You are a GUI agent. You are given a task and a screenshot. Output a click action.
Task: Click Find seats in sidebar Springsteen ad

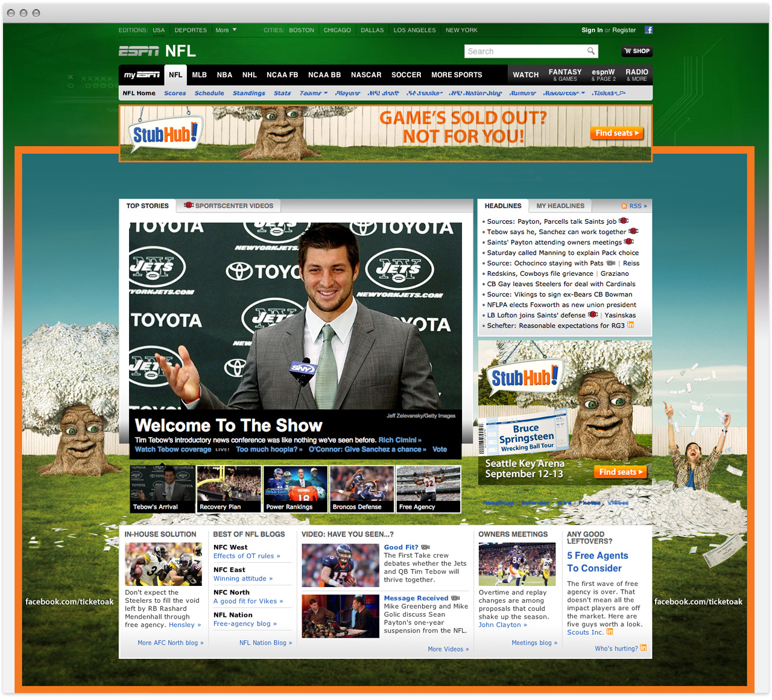[x=621, y=472]
